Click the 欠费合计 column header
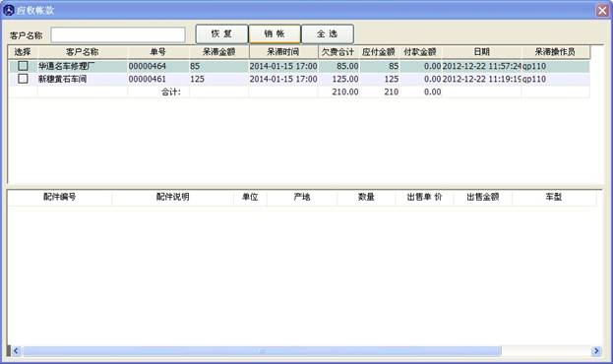 [338, 52]
